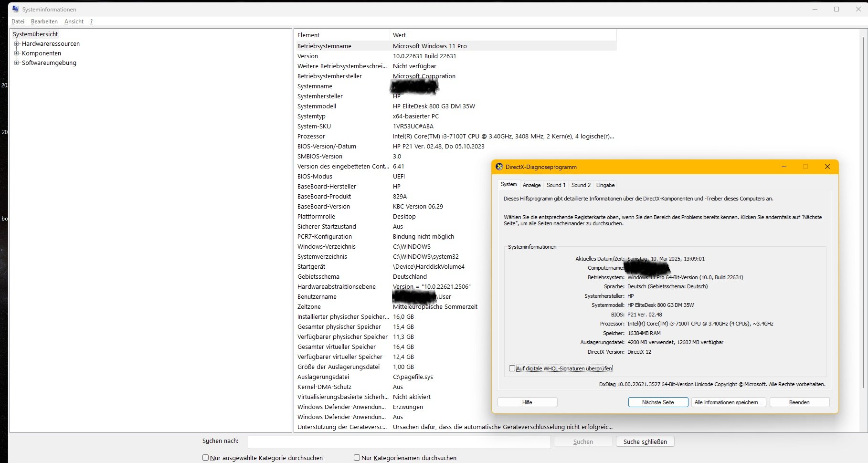Viewport: 868px width, 463px height.
Task: Switch to the Sound 2 tab
Action: point(581,185)
